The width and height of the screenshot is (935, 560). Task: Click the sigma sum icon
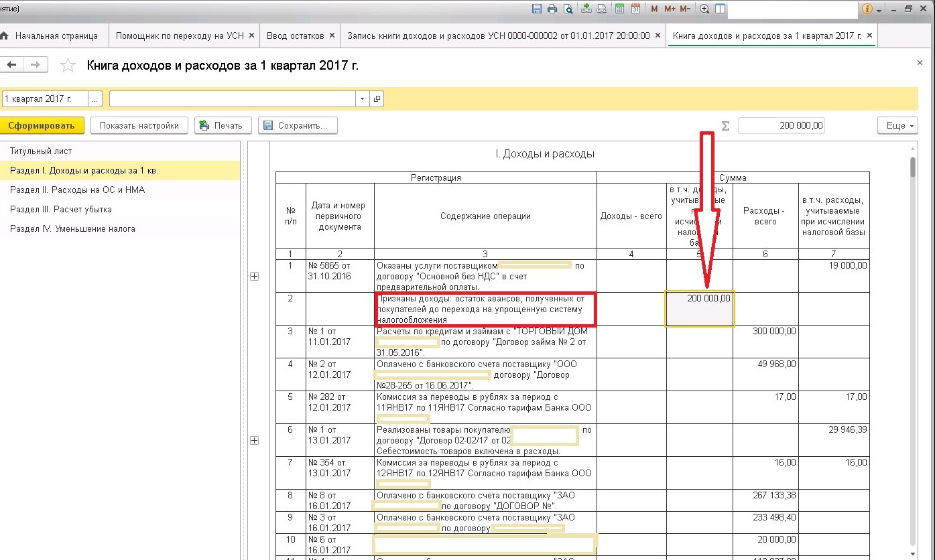[725, 125]
